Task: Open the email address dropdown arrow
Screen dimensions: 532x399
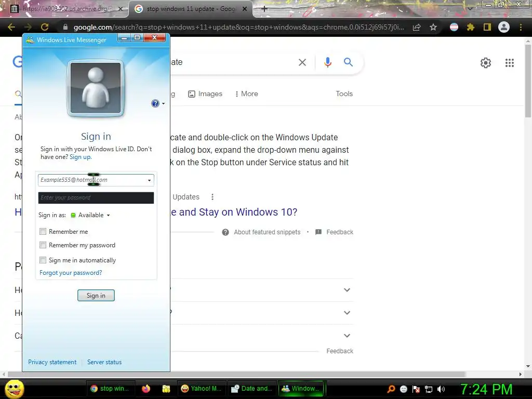Action: (x=149, y=180)
